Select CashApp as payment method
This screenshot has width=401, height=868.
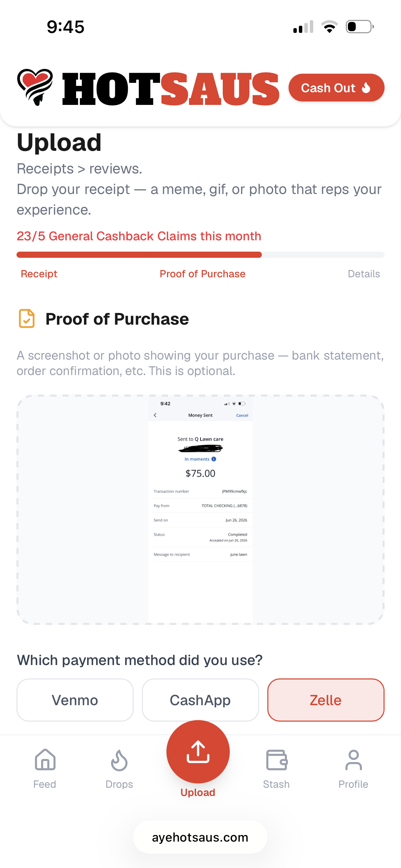tap(200, 700)
